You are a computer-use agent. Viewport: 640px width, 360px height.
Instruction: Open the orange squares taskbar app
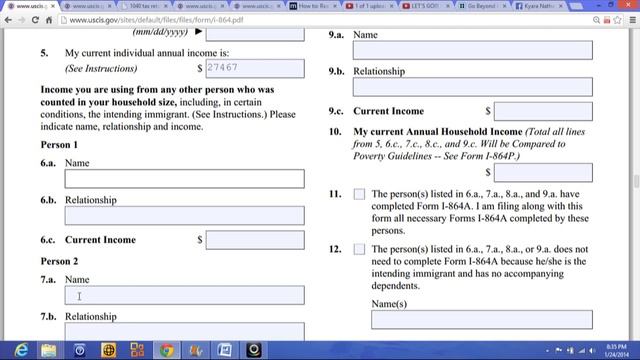pyautogui.click(x=137, y=350)
